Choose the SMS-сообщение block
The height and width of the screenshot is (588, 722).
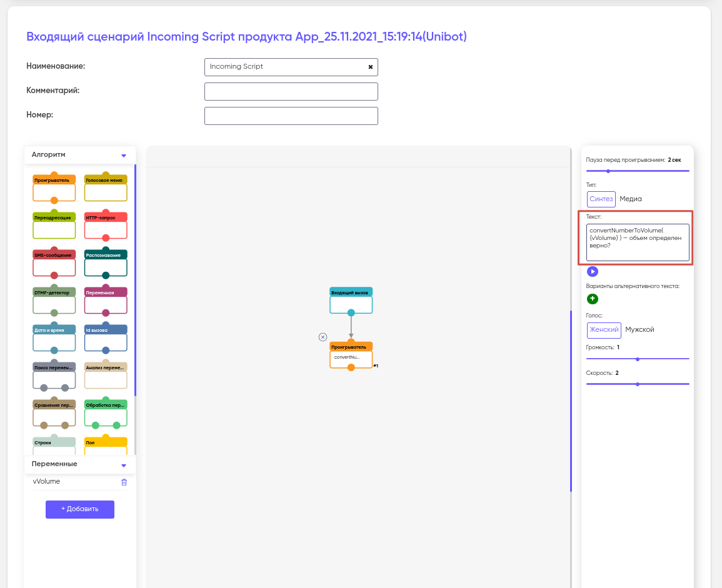[54, 263]
